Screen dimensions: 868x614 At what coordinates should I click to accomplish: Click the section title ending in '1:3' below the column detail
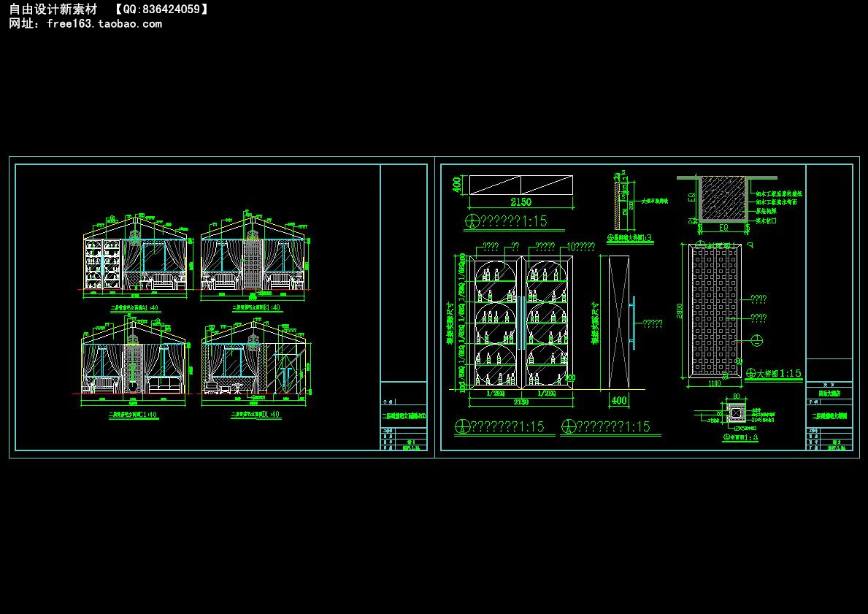pos(740,437)
